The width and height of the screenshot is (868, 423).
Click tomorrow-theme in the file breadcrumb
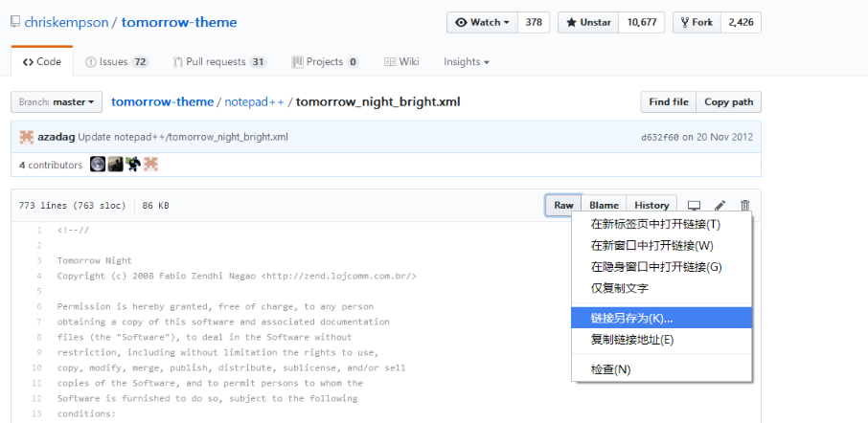click(162, 101)
